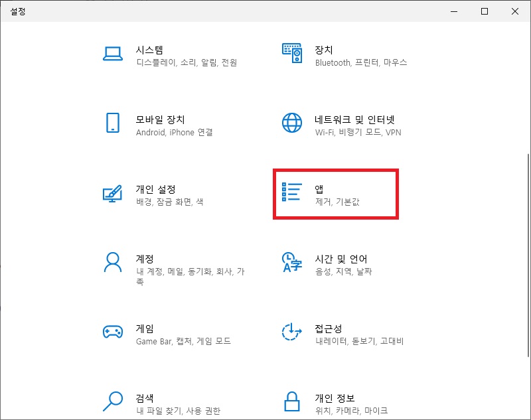This screenshot has width=531, height=420.
Task: Click the 시스템 laptop icon
Action: point(113,54)
